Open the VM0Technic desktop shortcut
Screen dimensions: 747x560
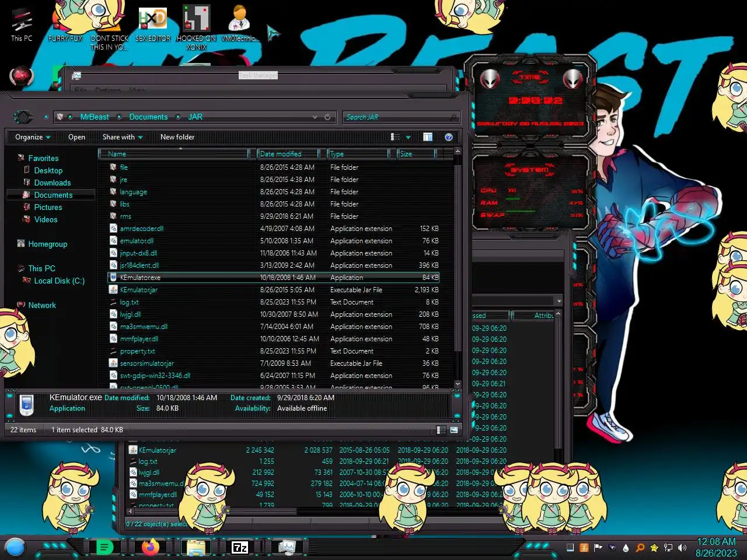pos(239,24)
